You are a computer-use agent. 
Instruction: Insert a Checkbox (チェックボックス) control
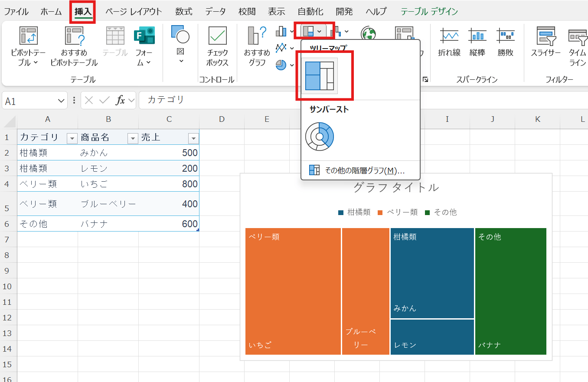pos(217,36)
